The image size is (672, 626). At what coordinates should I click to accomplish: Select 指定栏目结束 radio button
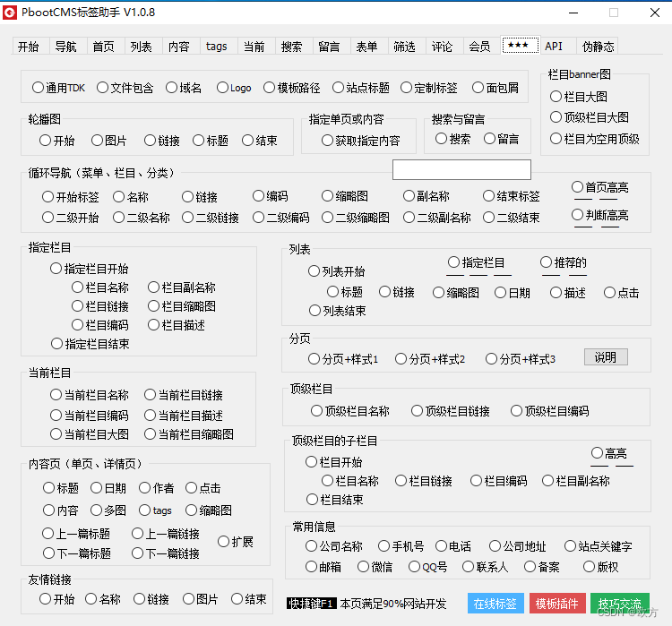tap(90, 344)
